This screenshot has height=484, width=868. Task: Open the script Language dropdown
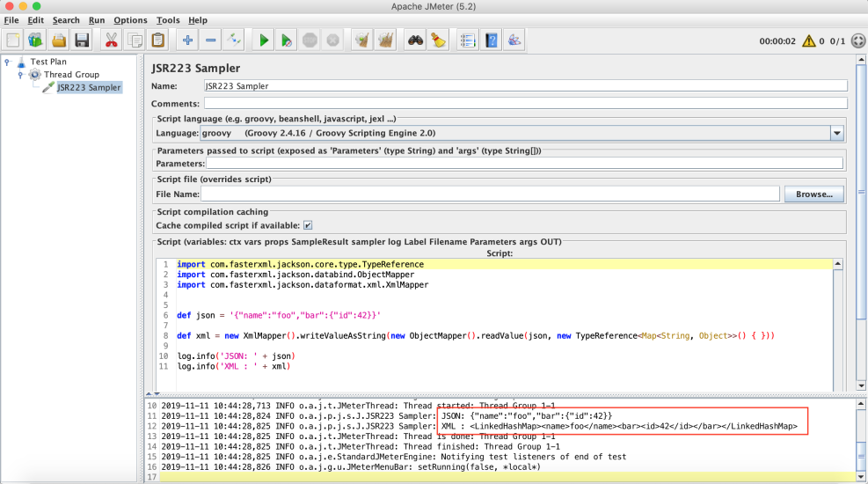836,133
